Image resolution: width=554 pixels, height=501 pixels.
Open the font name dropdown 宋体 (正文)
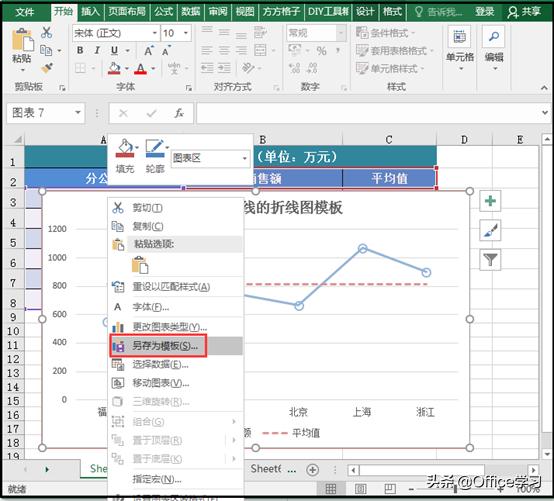(154, 33)
